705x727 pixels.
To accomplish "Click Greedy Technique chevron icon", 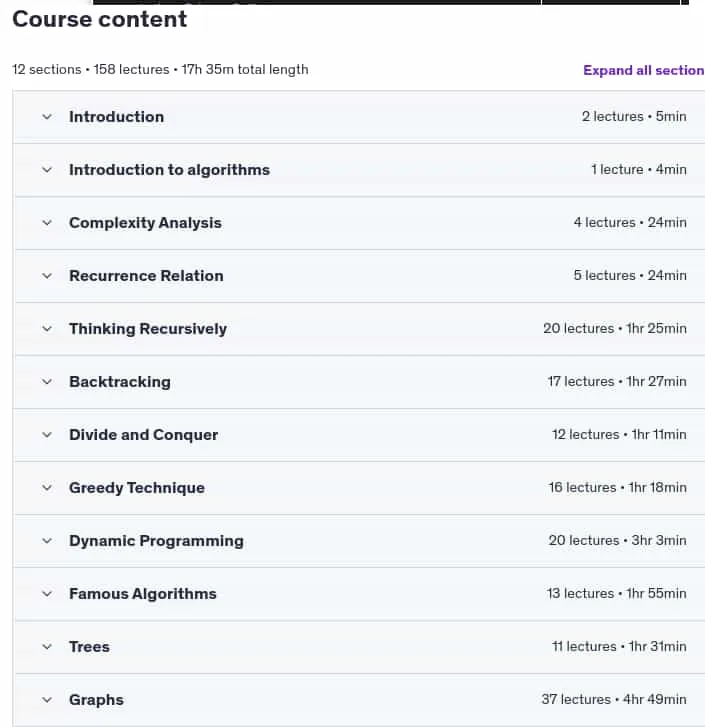I will [x=47, y=488].
